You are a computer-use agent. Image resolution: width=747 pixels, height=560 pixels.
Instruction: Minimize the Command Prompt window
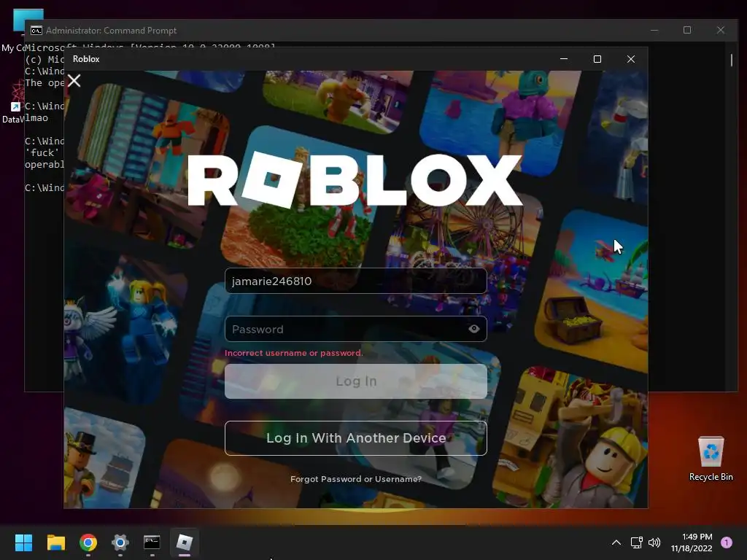coord(654,30)
